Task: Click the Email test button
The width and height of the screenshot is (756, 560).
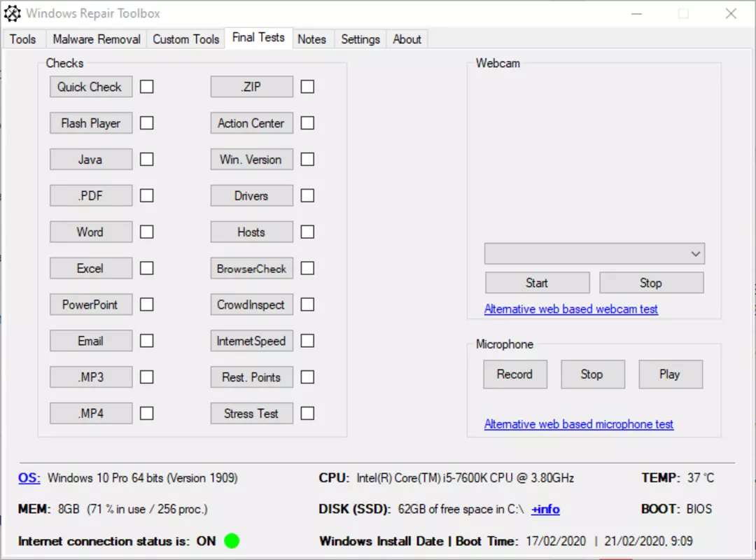Action: click(x=91, y=341)
